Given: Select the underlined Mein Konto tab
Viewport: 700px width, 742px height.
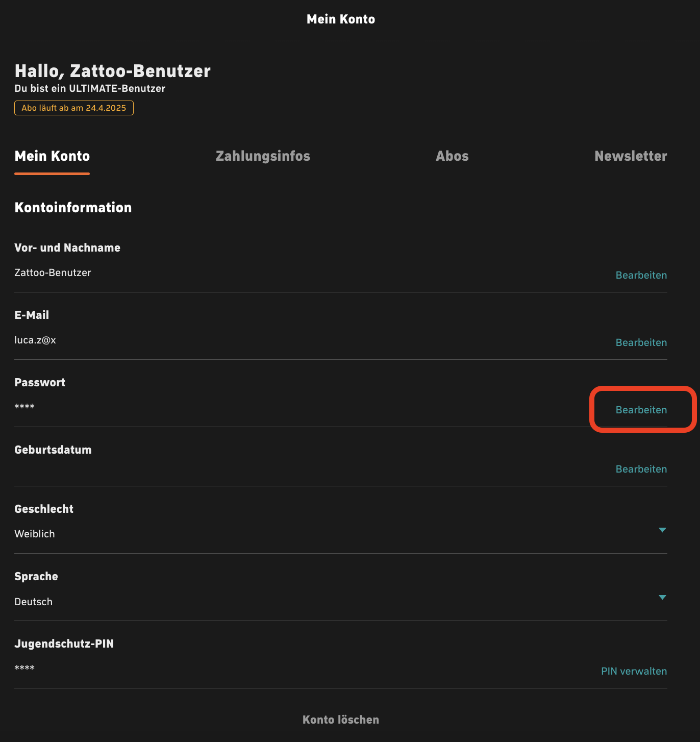Looking at the screenshot, I should (x=52, y=156).
